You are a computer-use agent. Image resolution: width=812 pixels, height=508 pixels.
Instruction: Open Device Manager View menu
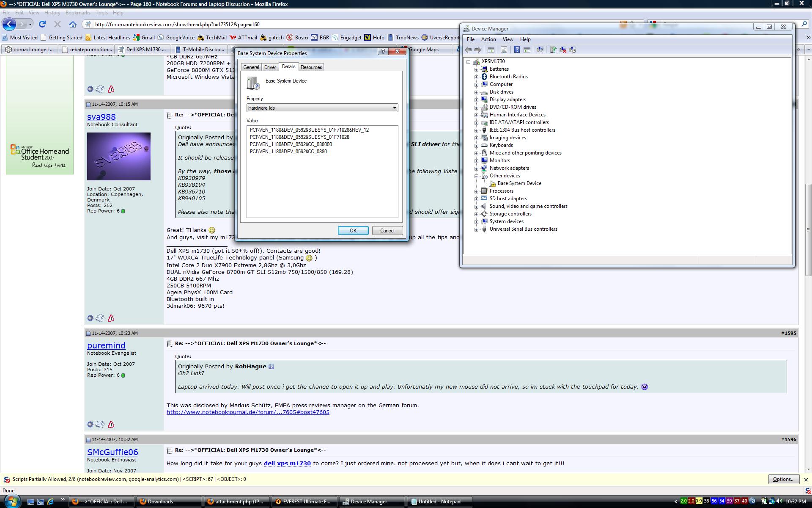tap(508, 39)
